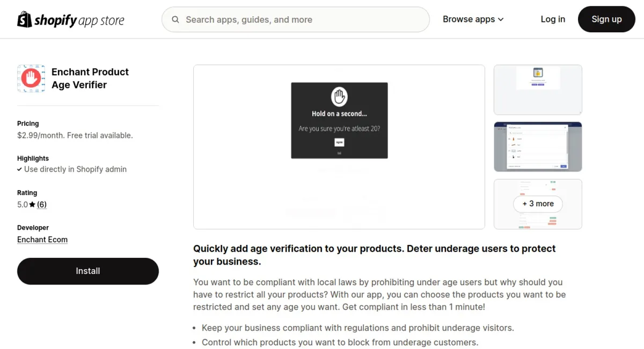Click the Shopify bag logo icon

point(25,20)
